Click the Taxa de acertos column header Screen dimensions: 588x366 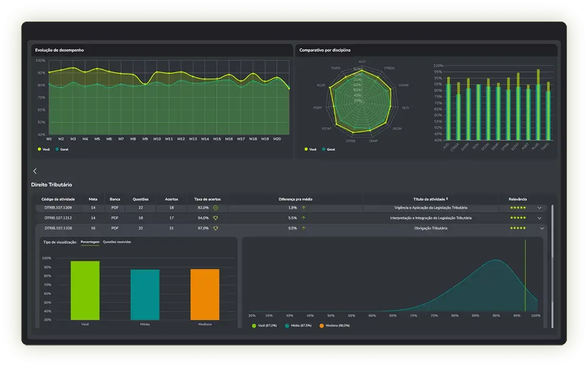coord(207,199)
